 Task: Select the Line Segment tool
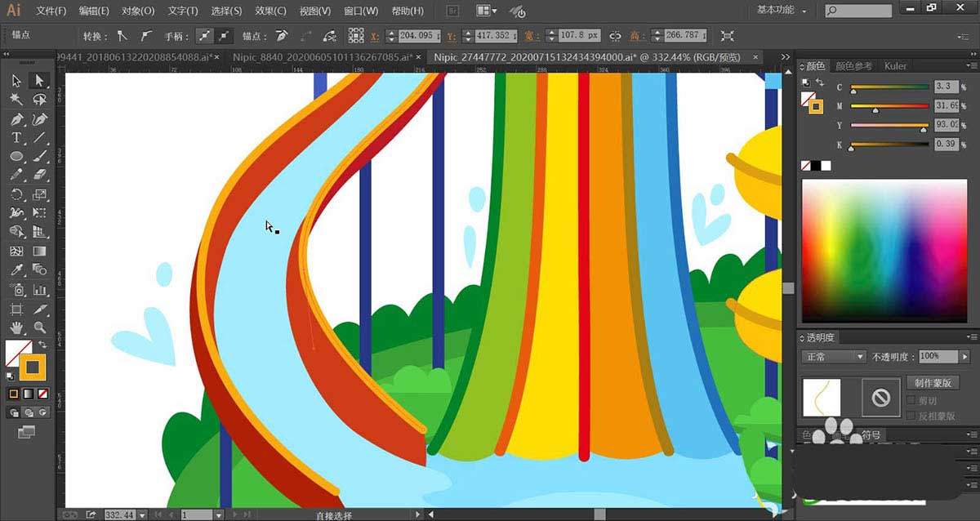38,137
